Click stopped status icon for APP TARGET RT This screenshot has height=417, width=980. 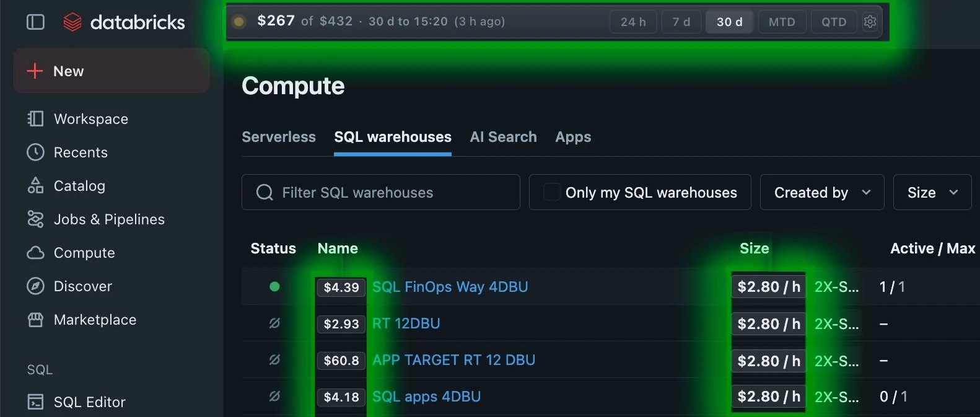point(274,360)
